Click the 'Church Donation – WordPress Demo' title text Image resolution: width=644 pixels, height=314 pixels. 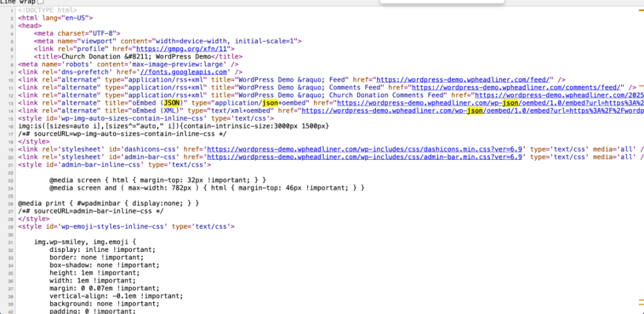pyautogui.click(x=136, y=57)
